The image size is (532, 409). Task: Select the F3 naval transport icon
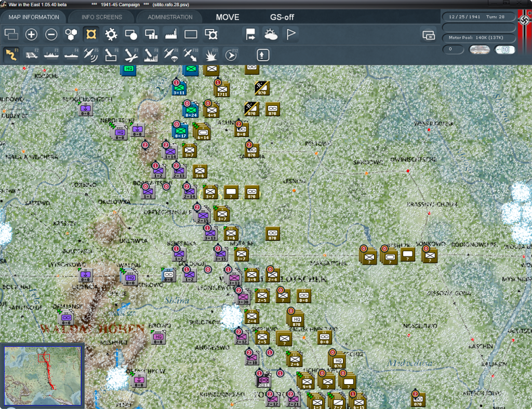tap(51, 55)
